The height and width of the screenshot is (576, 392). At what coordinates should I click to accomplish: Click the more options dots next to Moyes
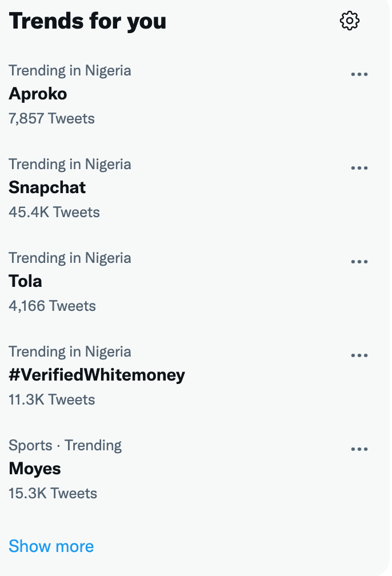[x=359, y=449]
